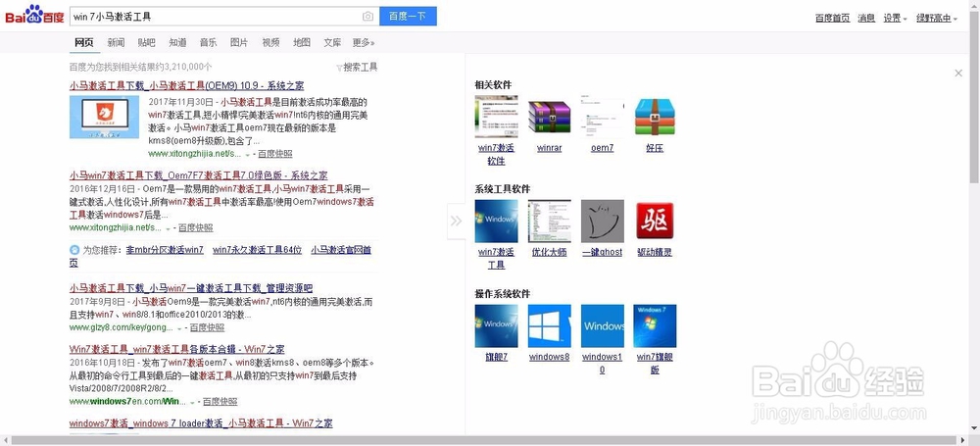Open the winrar software icon
The width and height of the screenshot is (980, 446).
point(550,117)
